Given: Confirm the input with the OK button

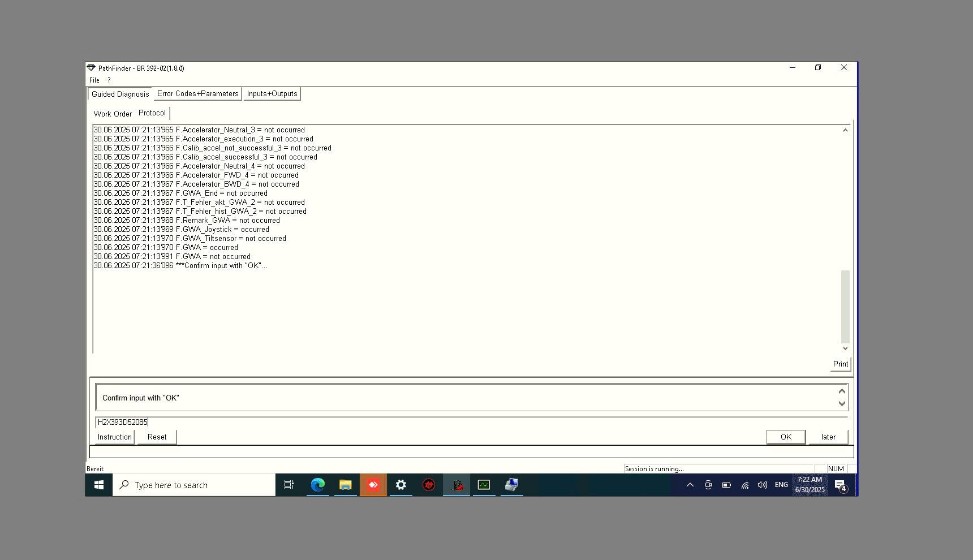Looking at the screenshot, I should coord(786,437).
